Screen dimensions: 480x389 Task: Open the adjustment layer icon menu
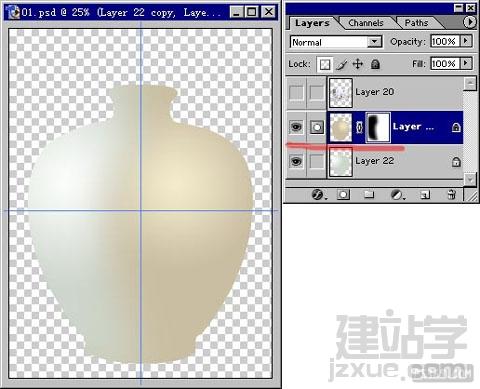(x=397, y=194)
